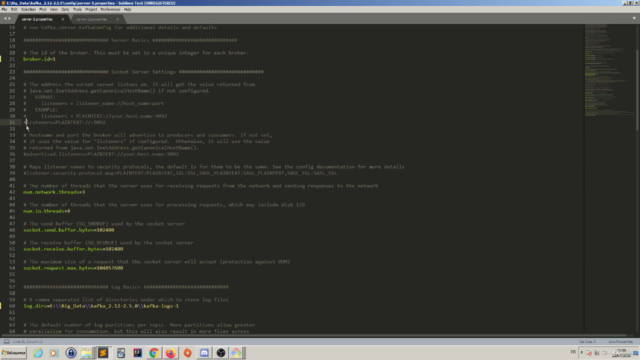Open the colorful pinwheel app in taskbar
The width and height of the screenshot is (640, 360).
coord(237,353)
